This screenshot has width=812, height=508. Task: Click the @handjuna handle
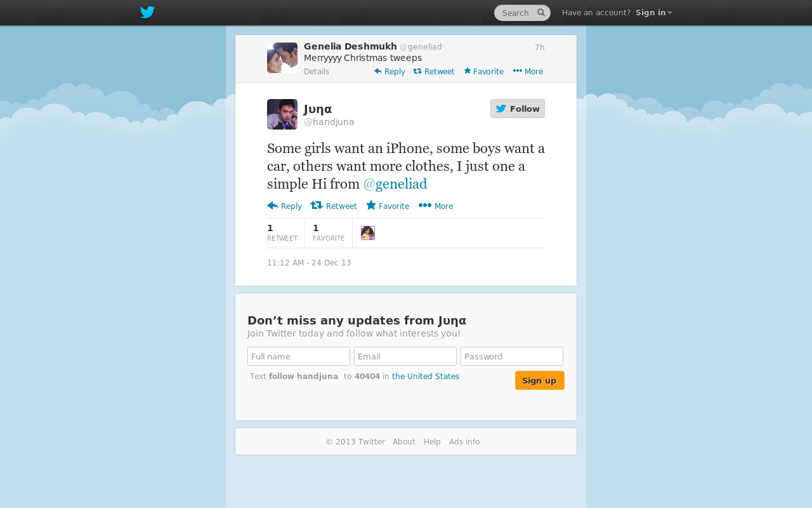[x=329, y=122]
